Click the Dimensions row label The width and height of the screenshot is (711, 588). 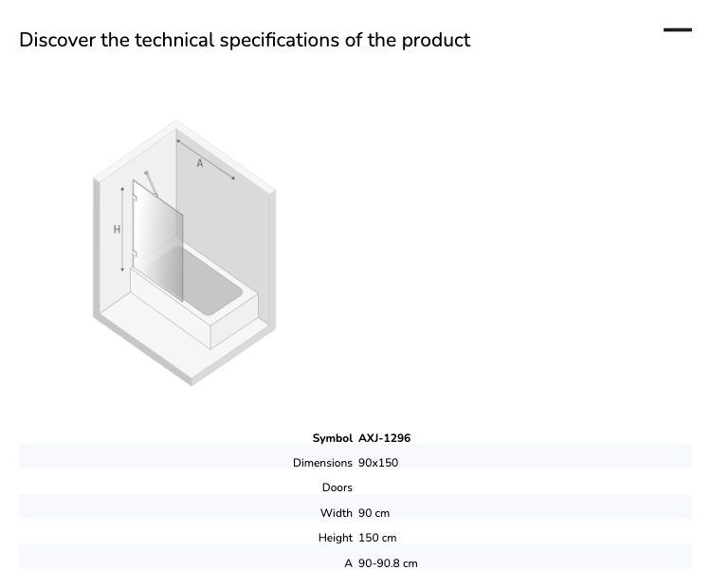[x=322, y=463]
